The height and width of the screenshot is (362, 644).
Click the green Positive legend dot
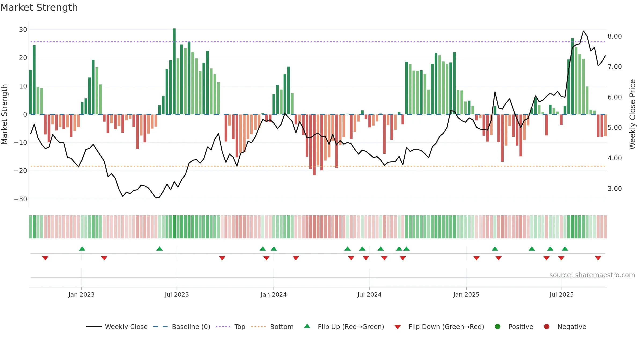click(498, 327)
